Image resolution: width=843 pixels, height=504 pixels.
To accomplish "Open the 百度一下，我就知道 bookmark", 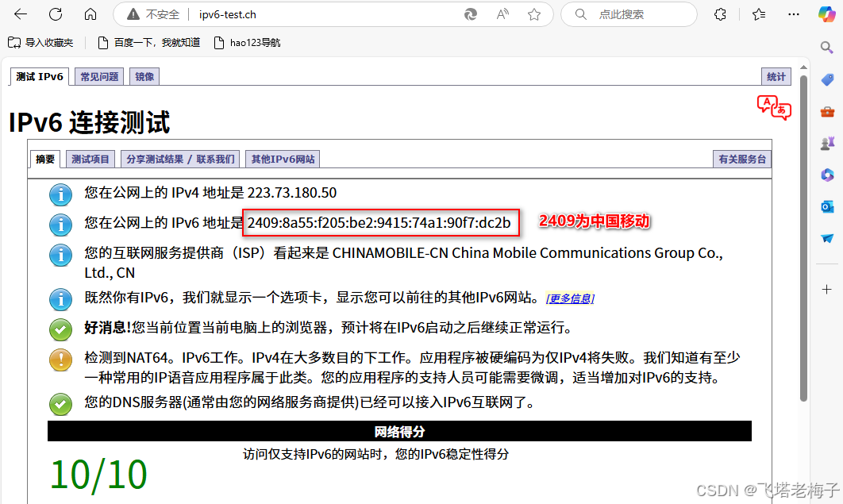I will pos(149,42).
